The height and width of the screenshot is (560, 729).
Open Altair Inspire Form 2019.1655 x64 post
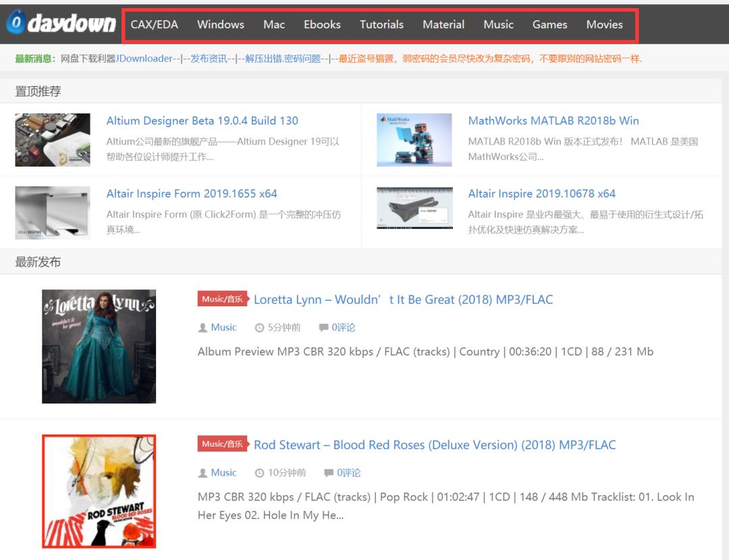[192, 194]
